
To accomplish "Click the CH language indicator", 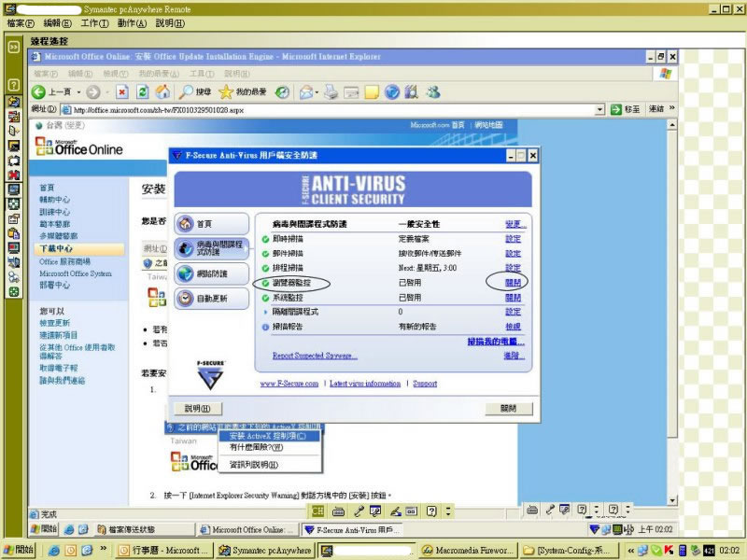I will [317, 511].
